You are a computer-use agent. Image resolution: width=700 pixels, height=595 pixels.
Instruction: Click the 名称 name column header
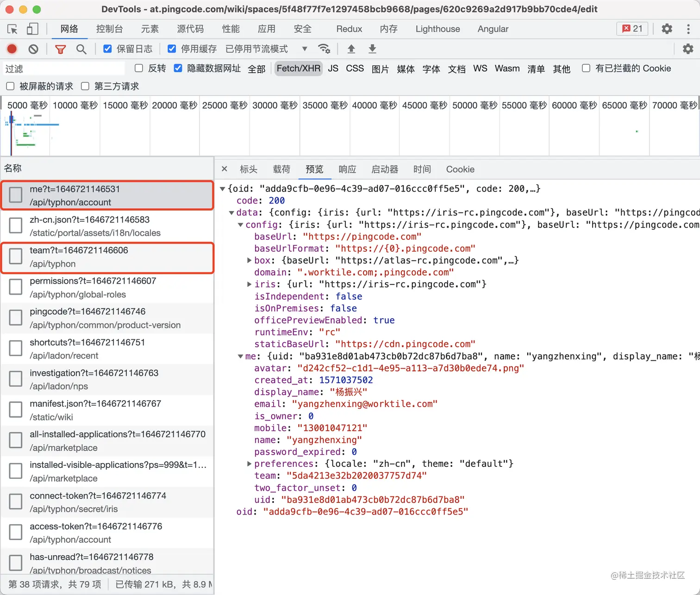[107, 168]
